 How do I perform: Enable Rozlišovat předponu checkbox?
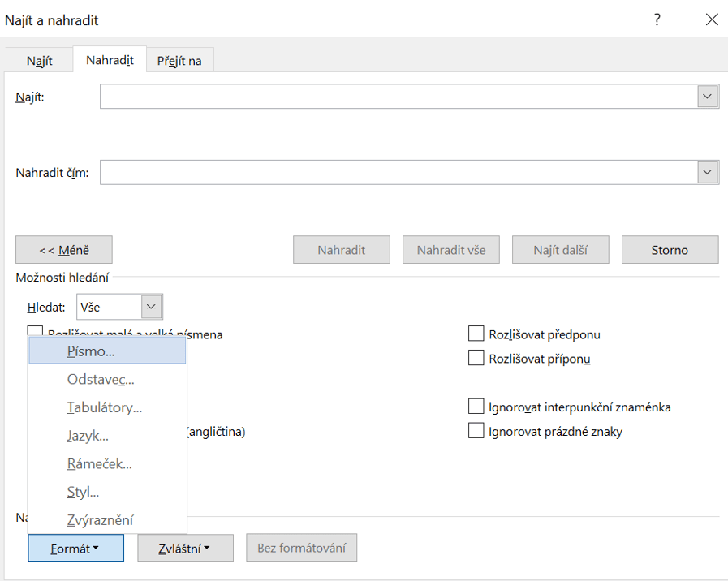pos(476,334)
